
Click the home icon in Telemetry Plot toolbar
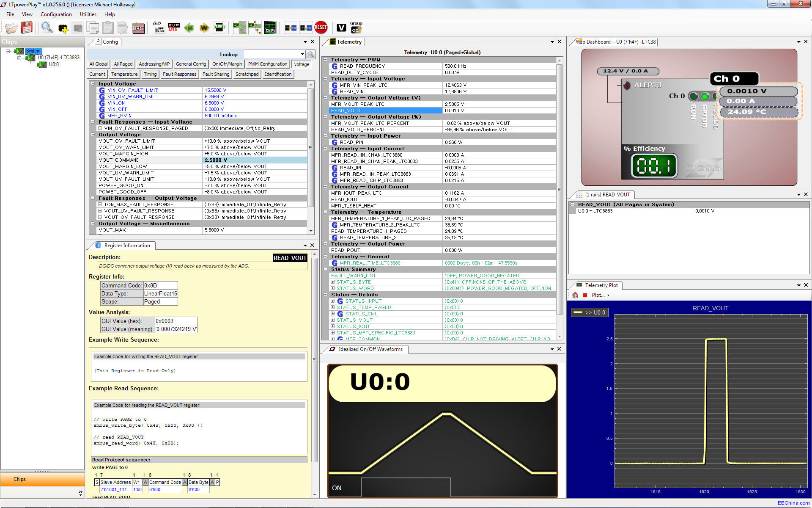tap(575, 295)
